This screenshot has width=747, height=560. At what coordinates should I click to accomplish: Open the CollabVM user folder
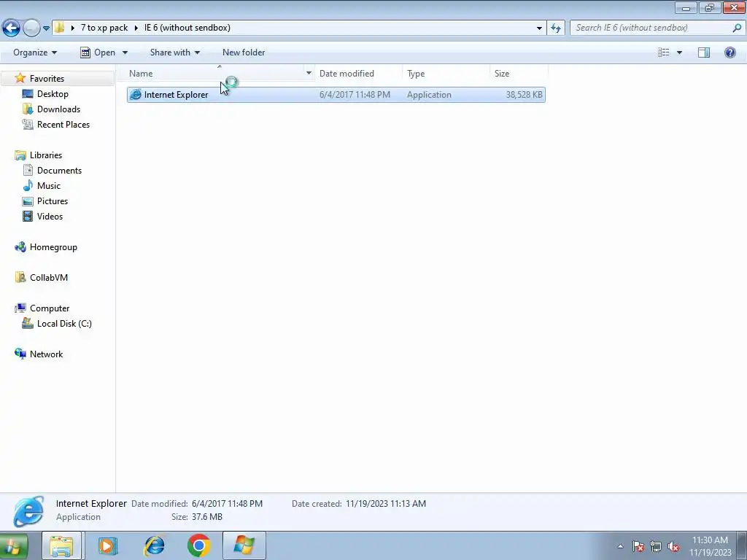pos(49,278)
